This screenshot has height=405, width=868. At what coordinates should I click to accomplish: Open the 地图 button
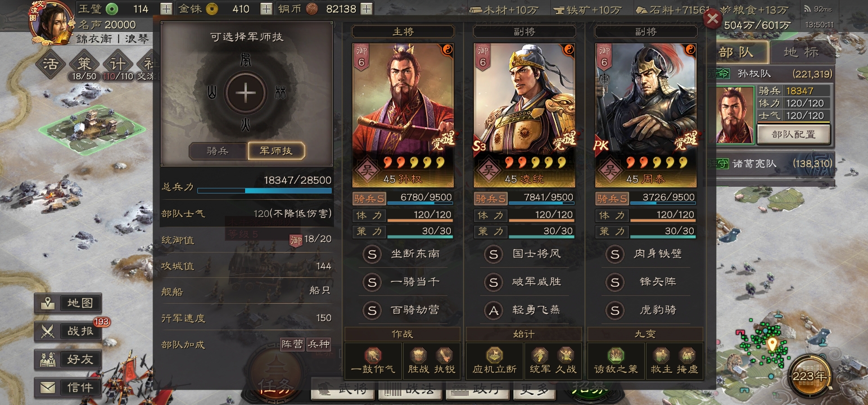pyautogui.click(x=68, y=303)
